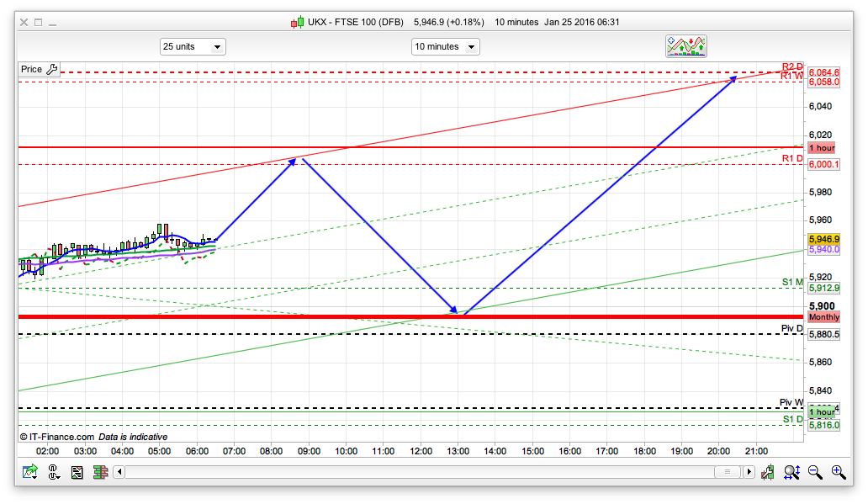Open the 25 units dropdown
Viewport: 868px width, 504px height.
click(192, 47)
